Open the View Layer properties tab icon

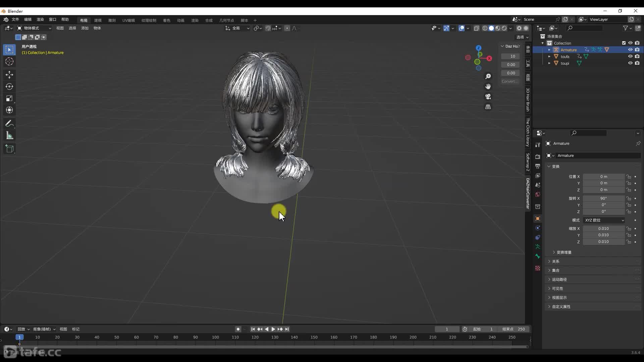538,175
